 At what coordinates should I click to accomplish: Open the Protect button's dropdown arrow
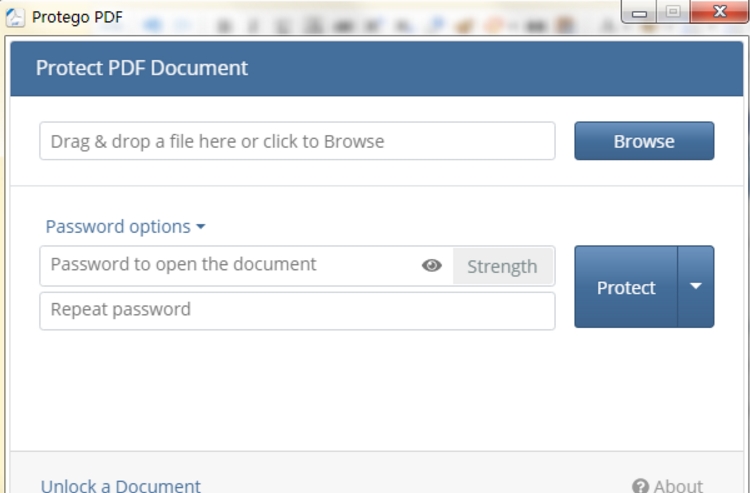pos(696,286)
